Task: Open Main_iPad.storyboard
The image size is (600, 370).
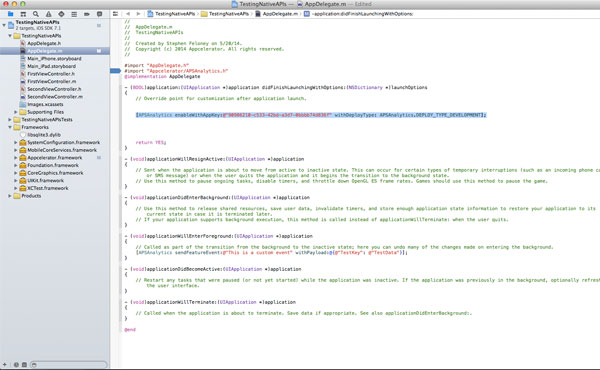Action: [51, 66]
